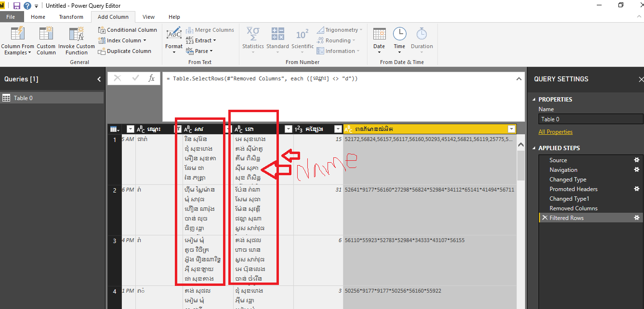Viewport: 644px width, 309px height.
Task: Select the Add Column tab
Action: [113, 17]
